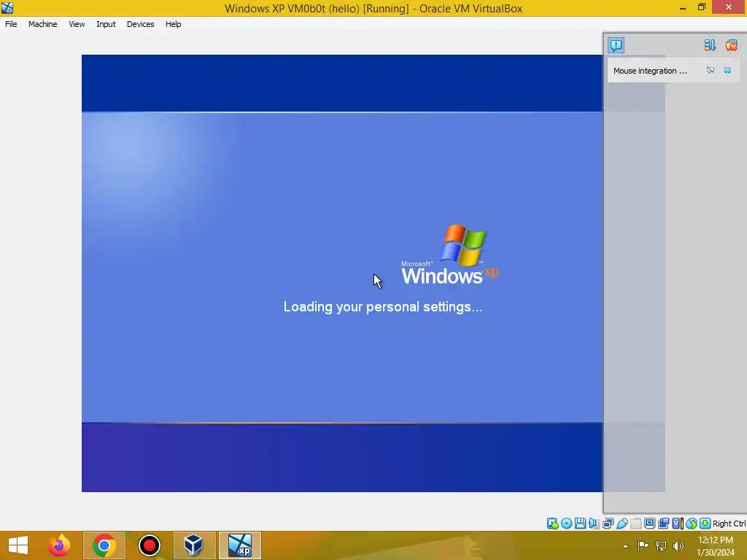Open the clock showing 12:12 PM
The width and height of the screenshot is (747, 560).
tap(716, 545)
